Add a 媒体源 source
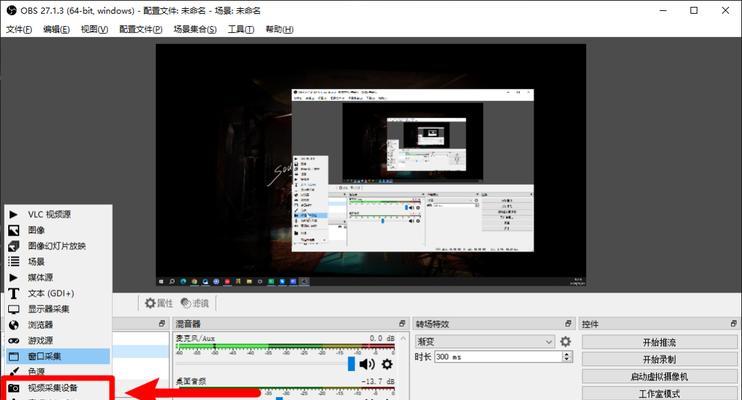 point(58,277)
